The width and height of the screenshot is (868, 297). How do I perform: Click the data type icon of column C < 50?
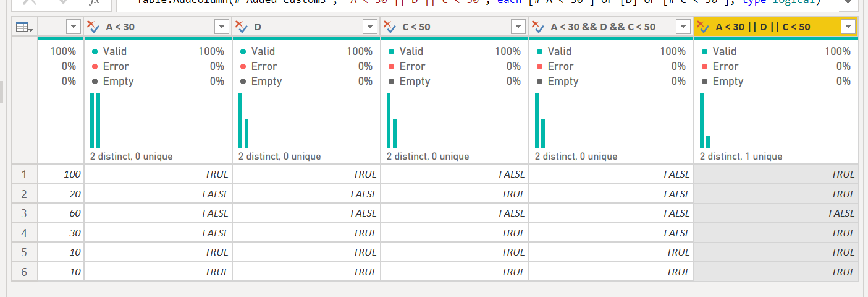[390, 27]
